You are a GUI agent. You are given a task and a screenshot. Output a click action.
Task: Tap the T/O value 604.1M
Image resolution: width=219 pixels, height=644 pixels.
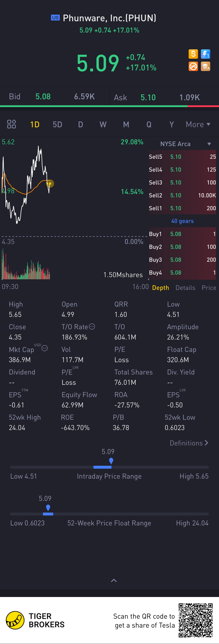[125, 337]
